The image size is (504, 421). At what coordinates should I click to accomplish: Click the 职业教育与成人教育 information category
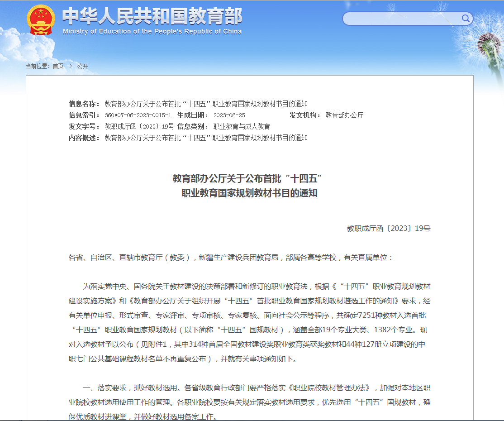pos(242,127)
